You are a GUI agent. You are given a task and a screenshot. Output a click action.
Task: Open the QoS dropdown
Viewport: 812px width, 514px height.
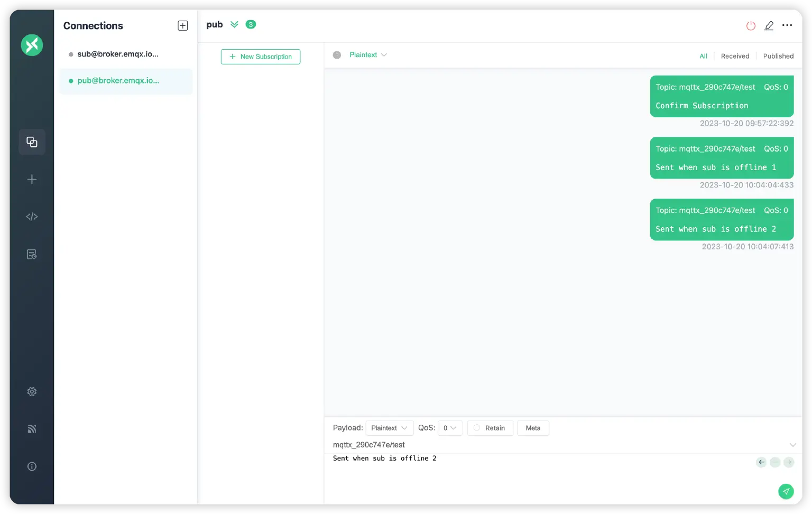(450, 428)
